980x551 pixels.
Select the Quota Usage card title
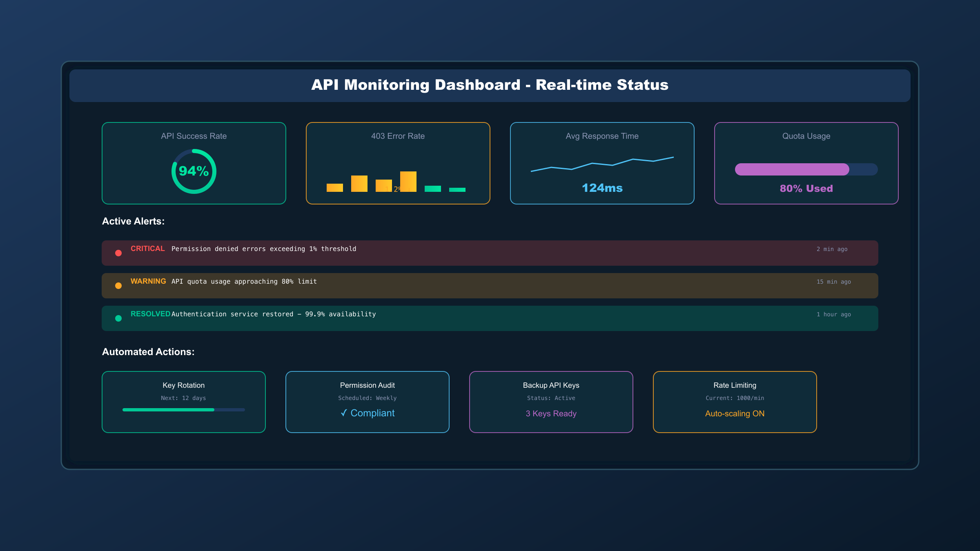(x=806, y=136)
